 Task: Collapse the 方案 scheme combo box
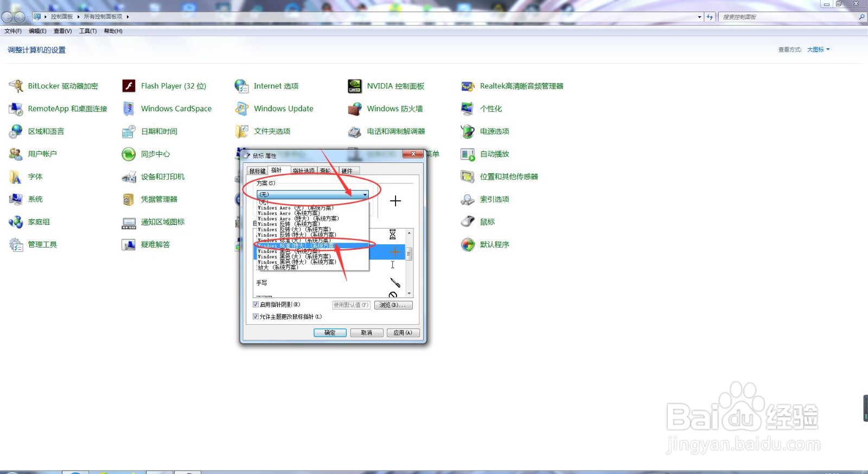click(x=365, y=194)
